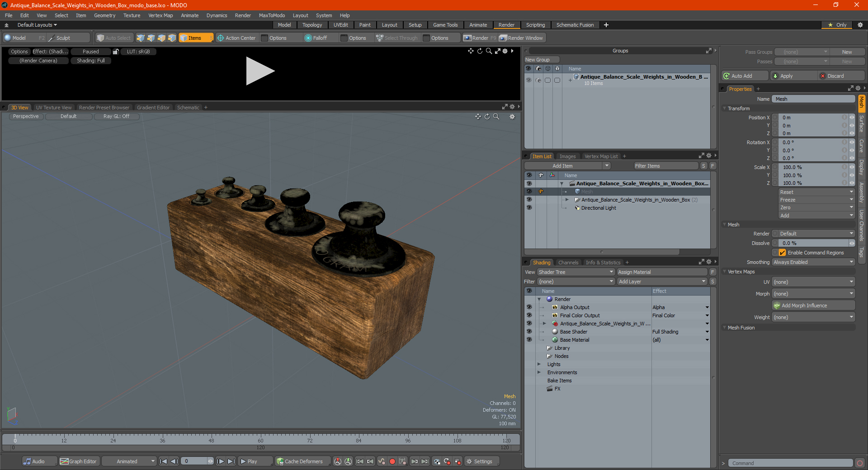Image resolution: width=868 pixels, height=470 pixels.
Task: Open the Texture menu
Action: 132,15
